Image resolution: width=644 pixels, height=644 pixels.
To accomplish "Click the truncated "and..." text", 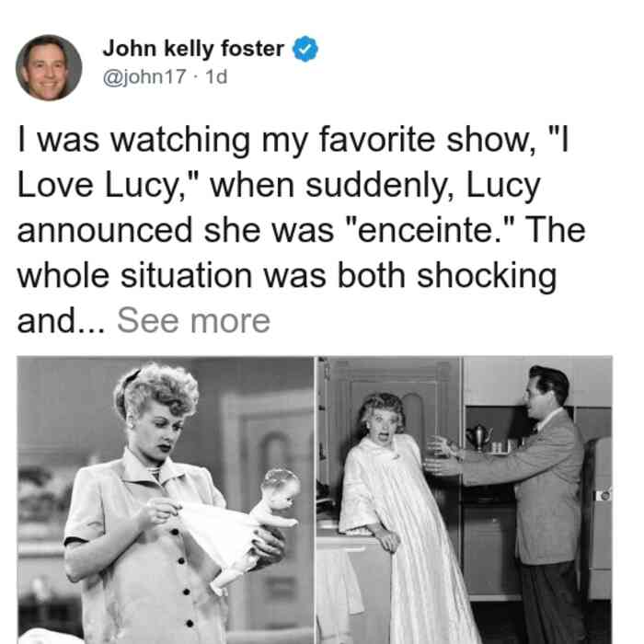I will (62, 321).
